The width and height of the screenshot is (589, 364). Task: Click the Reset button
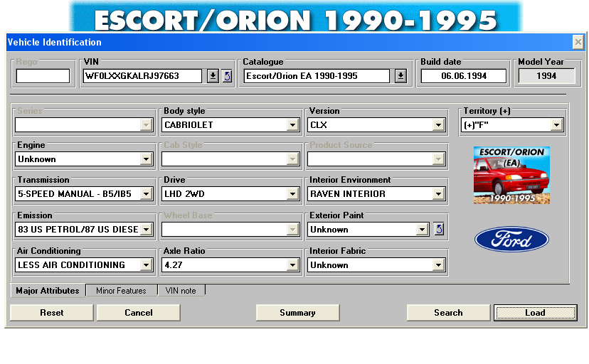point(52,313)
